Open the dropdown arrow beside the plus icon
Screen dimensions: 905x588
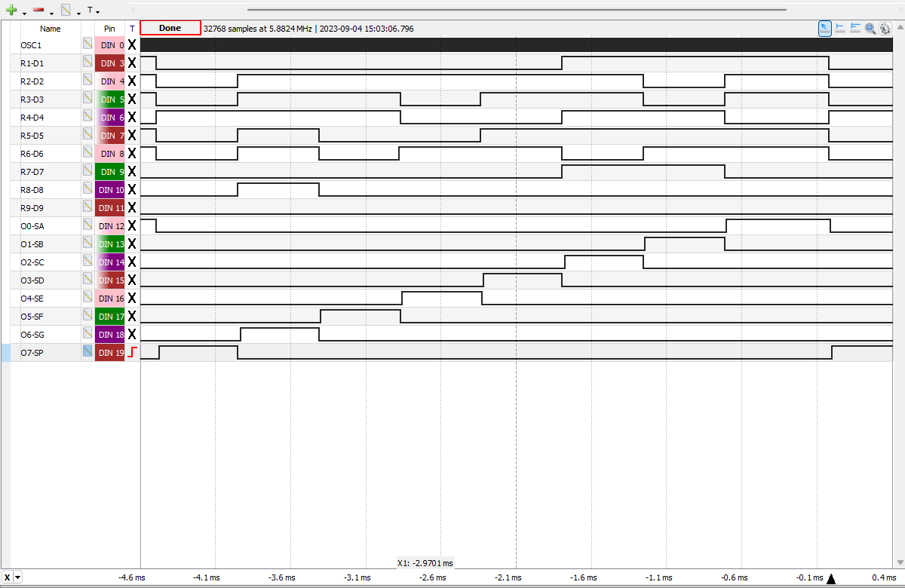(24, 13)
